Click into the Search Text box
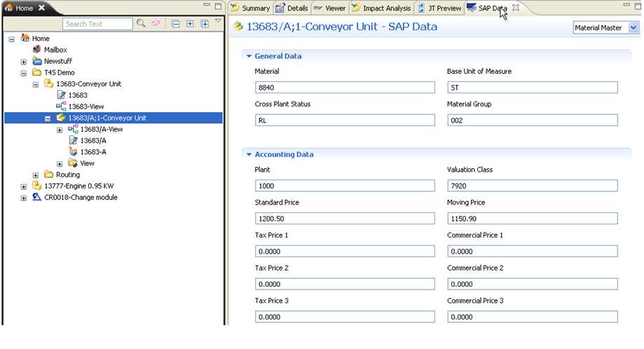644x349 pixels. (x=97, y=24)
